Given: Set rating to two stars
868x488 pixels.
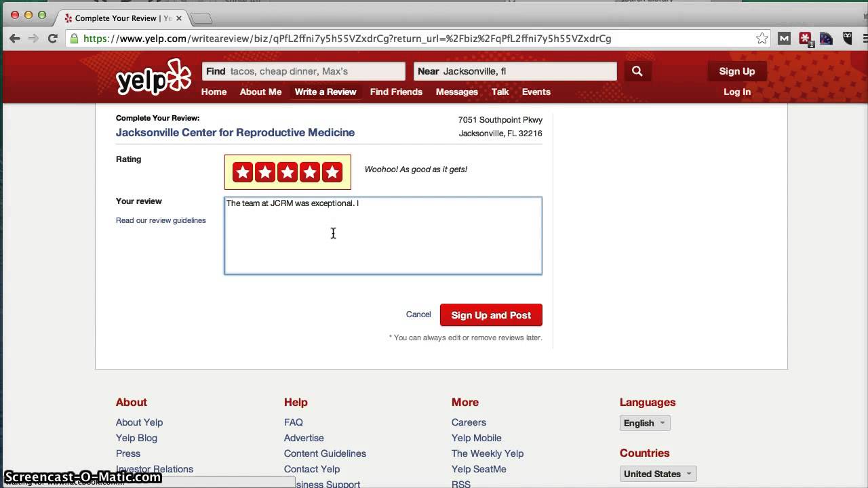Looking at the screenshot, I should point(265,172).
